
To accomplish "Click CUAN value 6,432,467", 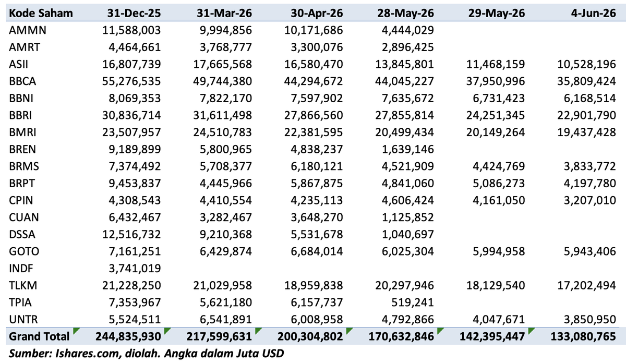I will point(135,217).
